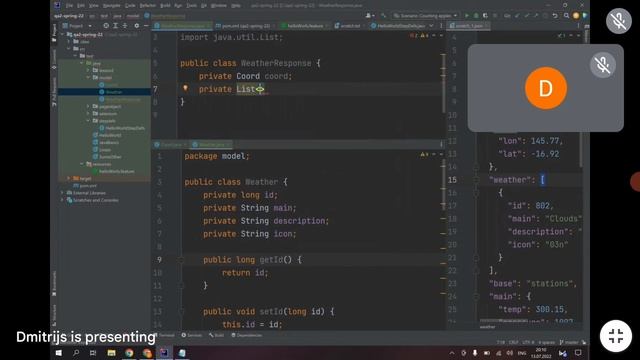
Task: Fold the weather array at JSON line 15
Action: (x=476, y=180)
